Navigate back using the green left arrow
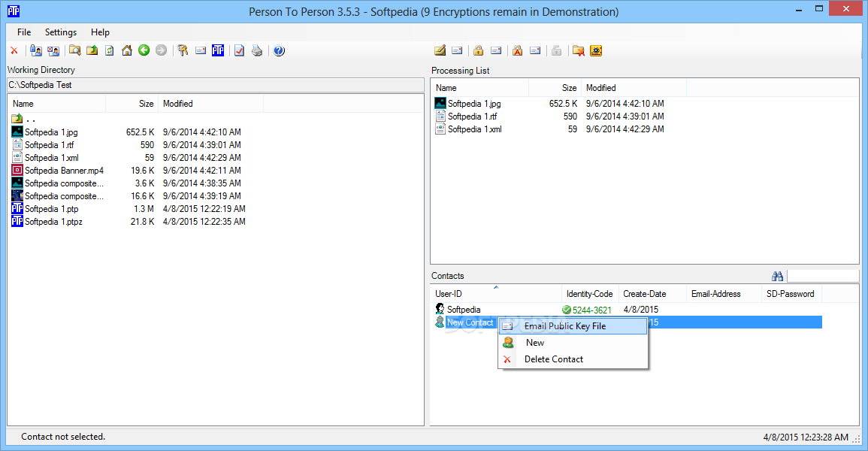This screenshot has height=451, width=868. [x=144, y=50]
